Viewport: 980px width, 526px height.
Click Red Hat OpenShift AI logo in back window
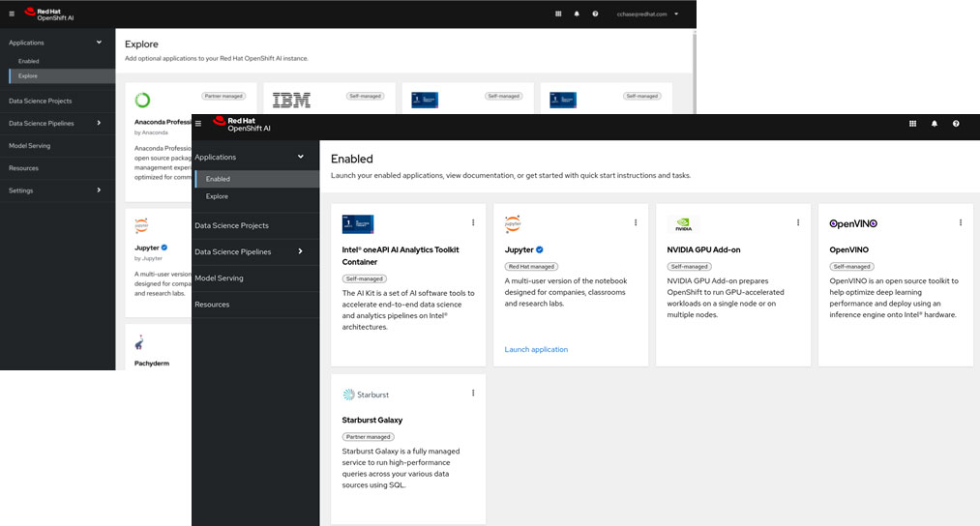point(49,14)
